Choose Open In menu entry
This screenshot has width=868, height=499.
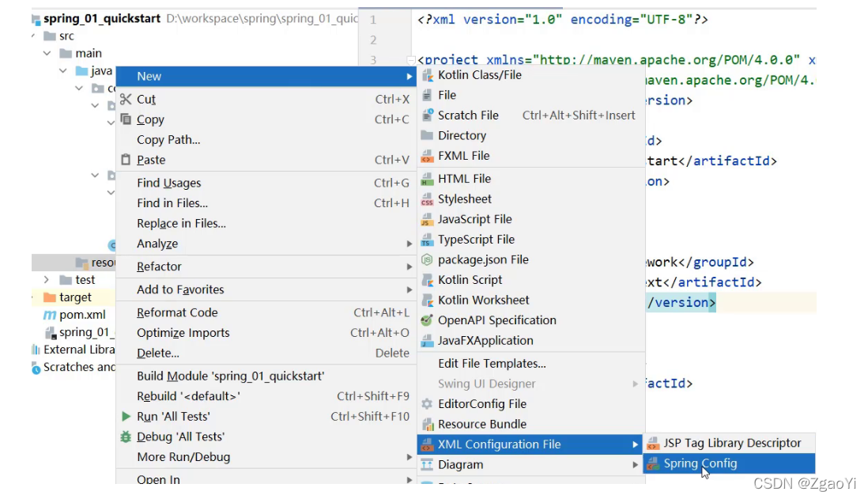(266, 478)
